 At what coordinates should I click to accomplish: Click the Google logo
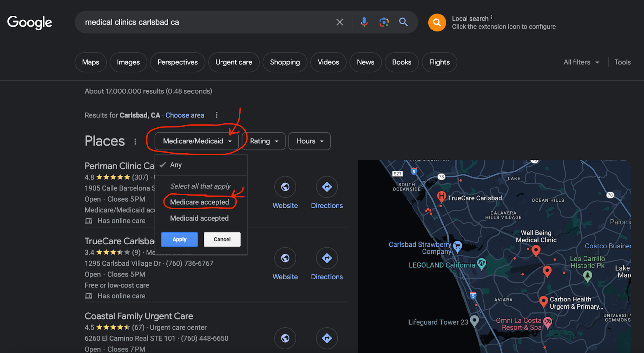pos(30,23)
